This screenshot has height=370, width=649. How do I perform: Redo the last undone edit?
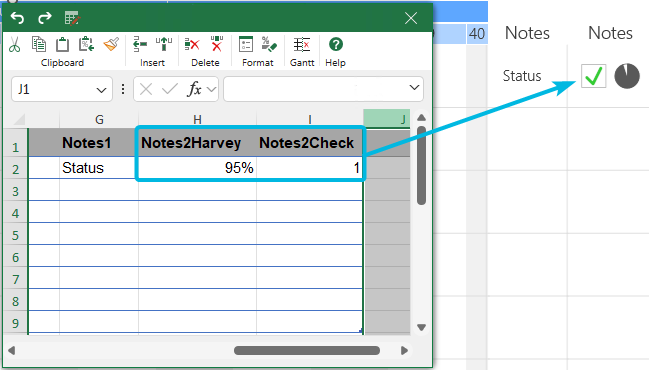click(44, 18)
